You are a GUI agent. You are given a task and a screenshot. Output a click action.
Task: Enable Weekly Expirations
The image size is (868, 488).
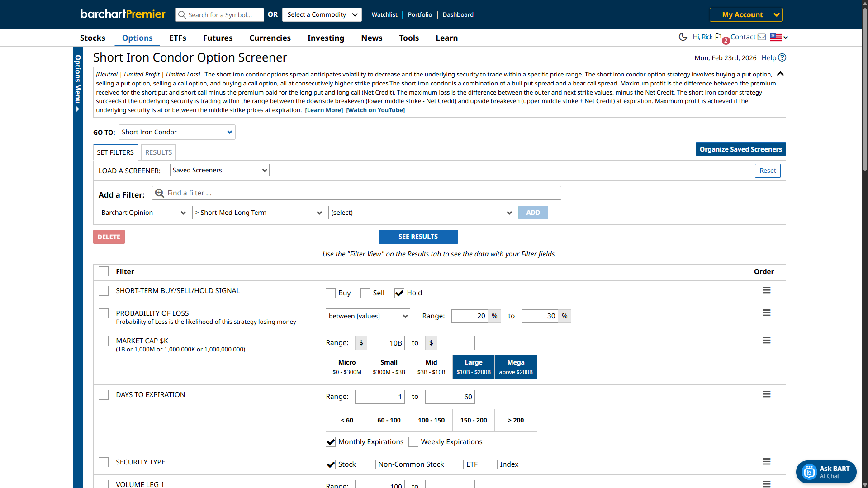pos(413,442)
